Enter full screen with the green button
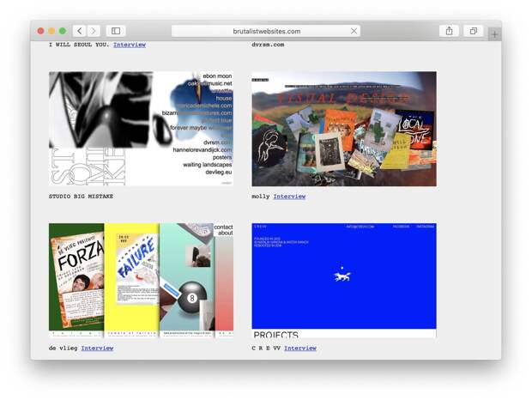The width and height of the screenshot is (532, 400). click(x=63, y=31)
